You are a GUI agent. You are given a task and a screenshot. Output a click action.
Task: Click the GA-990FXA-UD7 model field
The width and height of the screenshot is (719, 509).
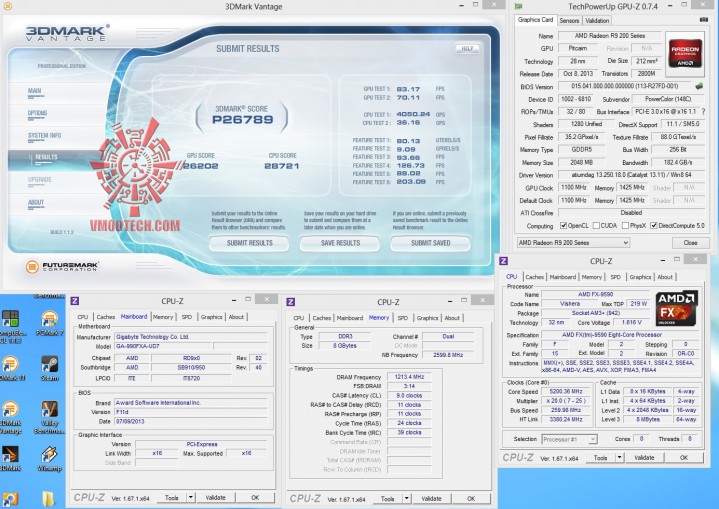163,346
